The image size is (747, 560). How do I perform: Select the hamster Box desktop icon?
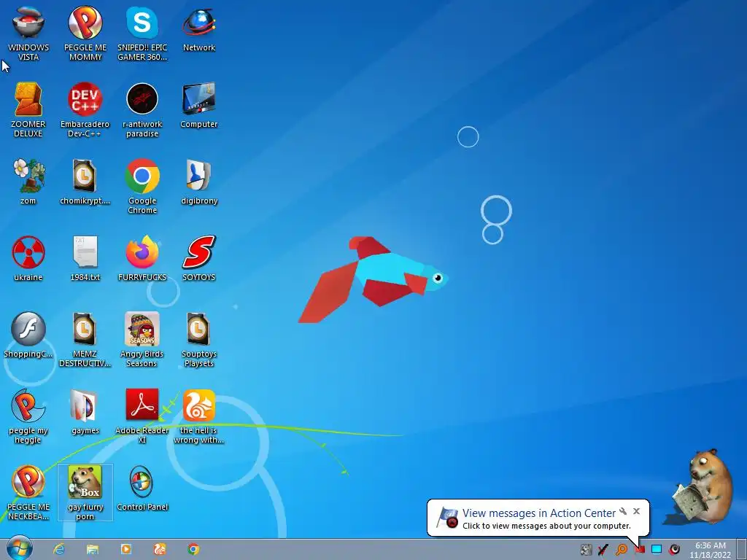pyautogui.click(x=85, y=493)
